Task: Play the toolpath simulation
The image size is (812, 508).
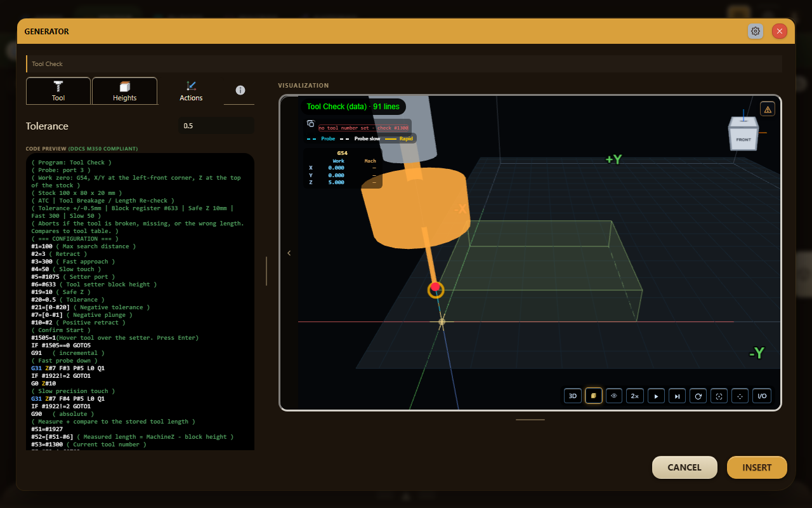Action: point(656,396)
